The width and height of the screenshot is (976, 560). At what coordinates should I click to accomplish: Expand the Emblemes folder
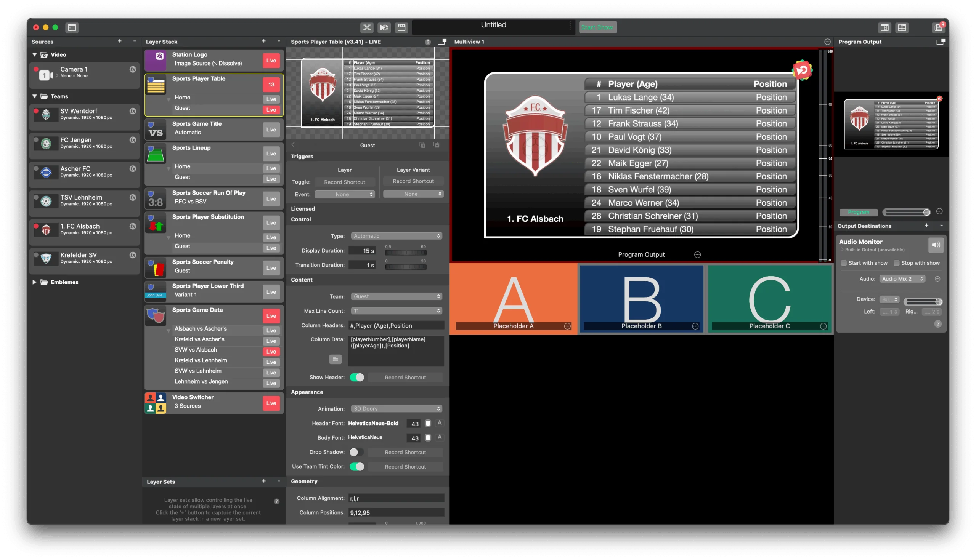(x=35, y=282)
